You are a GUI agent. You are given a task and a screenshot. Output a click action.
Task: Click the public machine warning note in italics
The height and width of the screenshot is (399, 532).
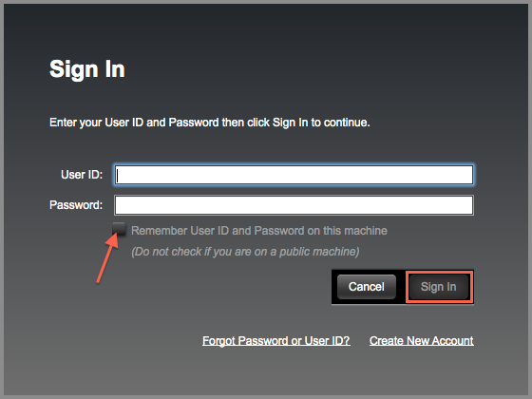[245, 252]
